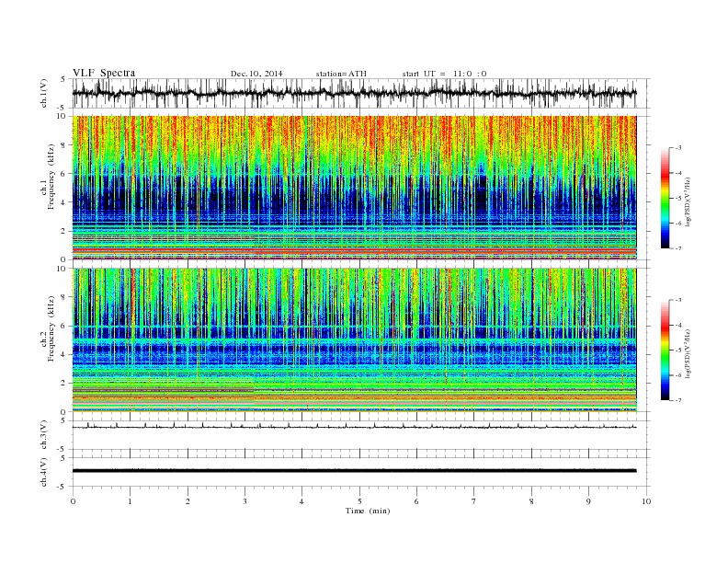Screen dimensions: 728x563
Task: Click time axis tick label "1"
Action: click(x=130, y=501)
